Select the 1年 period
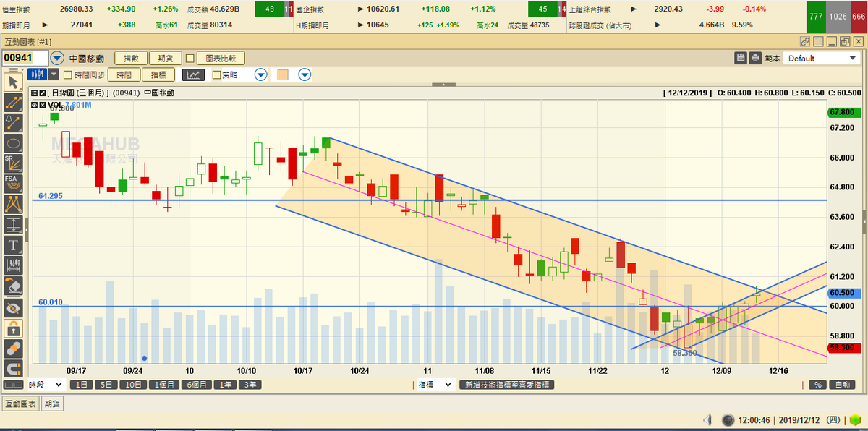Screen dimensions: 868x431 (x=226, y=385)
